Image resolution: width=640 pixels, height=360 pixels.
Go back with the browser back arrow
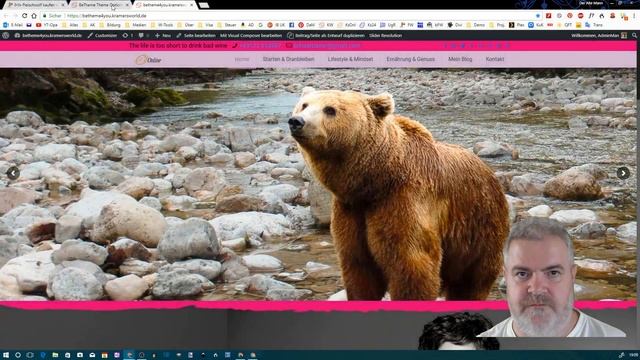click(x=6, y=16)
